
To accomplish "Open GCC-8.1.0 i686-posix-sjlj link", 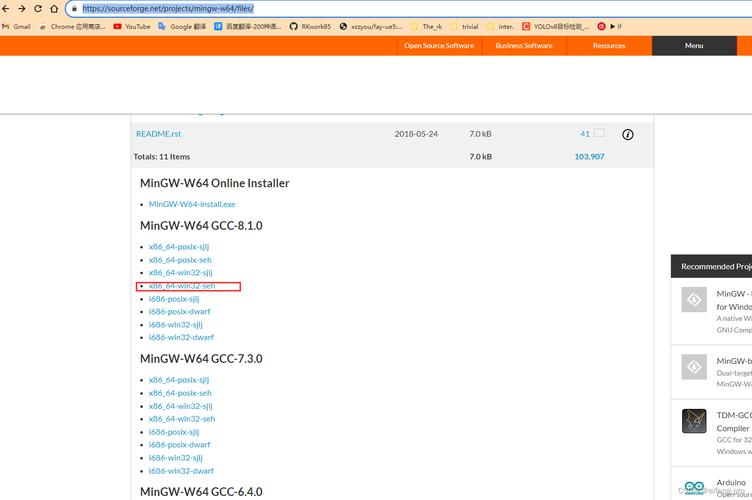I will click(174, 299).
